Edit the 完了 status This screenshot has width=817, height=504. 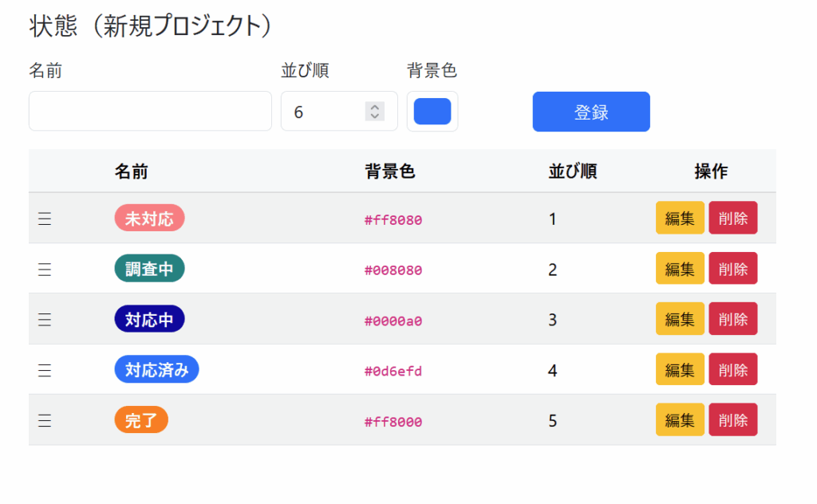tap(680, 420)
